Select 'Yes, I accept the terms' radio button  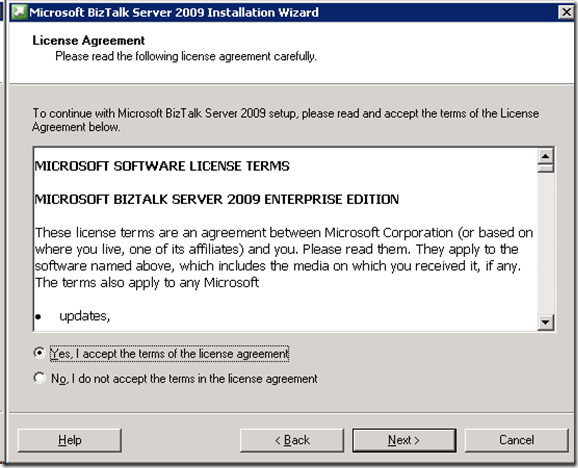(39, 353)
